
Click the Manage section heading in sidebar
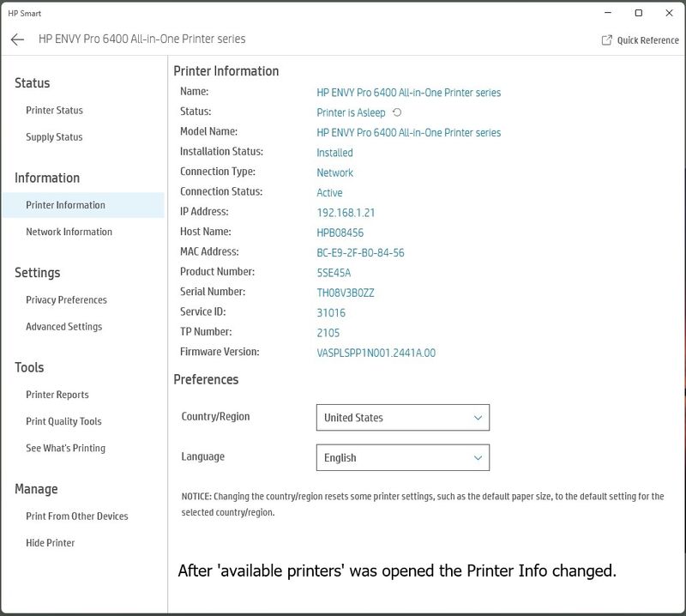pyautogui.click(x=36, y=489)
